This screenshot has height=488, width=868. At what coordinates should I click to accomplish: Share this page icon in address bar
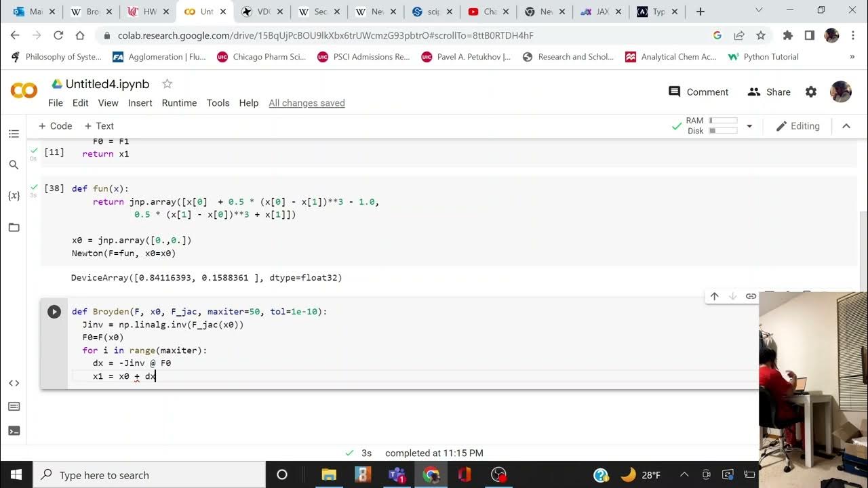point(739,35)
